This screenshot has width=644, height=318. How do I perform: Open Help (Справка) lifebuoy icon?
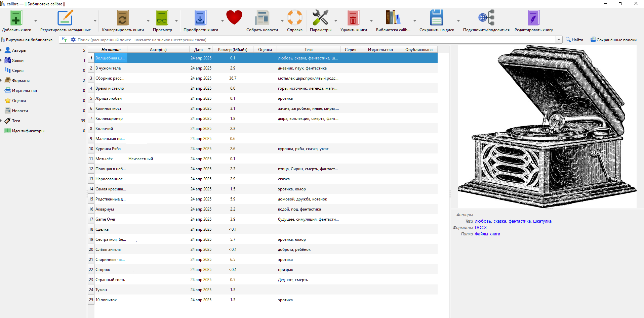[295, 18]
